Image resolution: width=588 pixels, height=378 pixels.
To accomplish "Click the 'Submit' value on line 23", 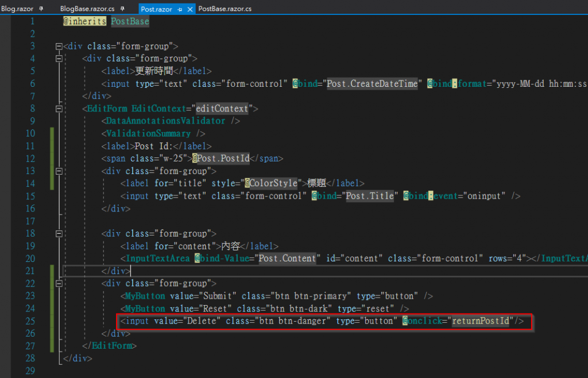I will point(218,296).
